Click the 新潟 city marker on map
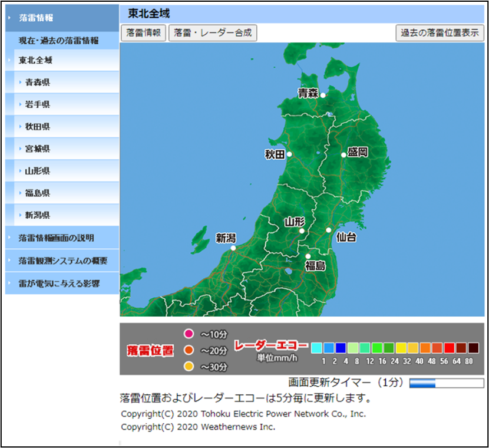Image resolution: width=489 pixels, height=448 pixels. [233, 248]
